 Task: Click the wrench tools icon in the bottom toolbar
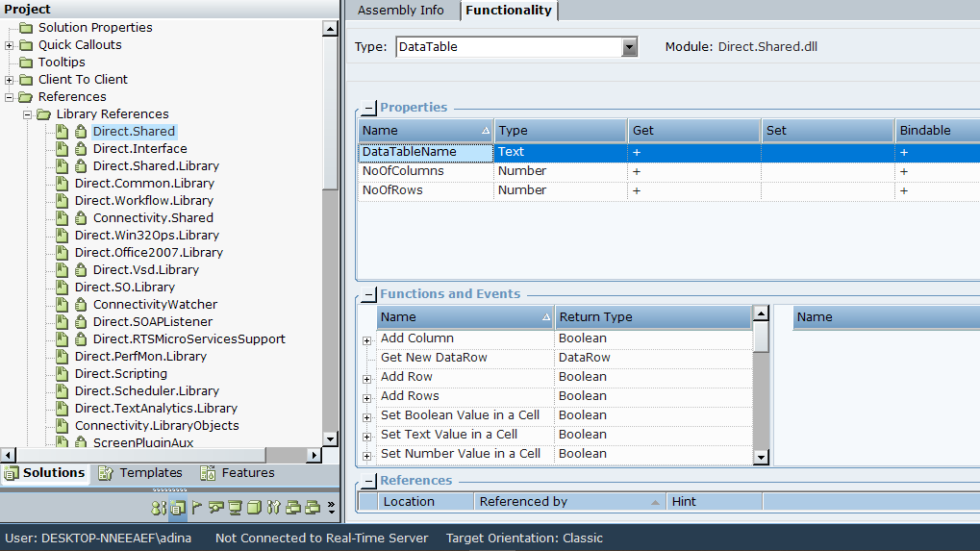[x=274, y=507]
